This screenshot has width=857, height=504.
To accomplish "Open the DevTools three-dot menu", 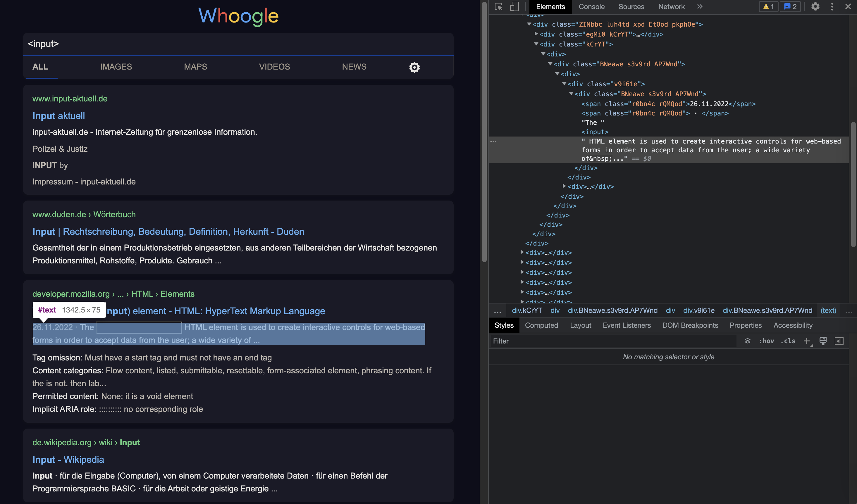I will [x=832, y=6].
